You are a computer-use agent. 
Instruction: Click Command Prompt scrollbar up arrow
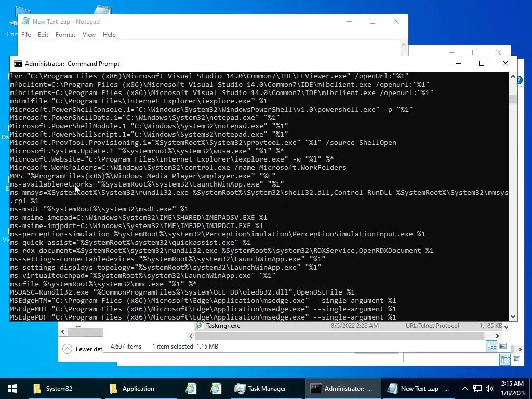(513, 77)
